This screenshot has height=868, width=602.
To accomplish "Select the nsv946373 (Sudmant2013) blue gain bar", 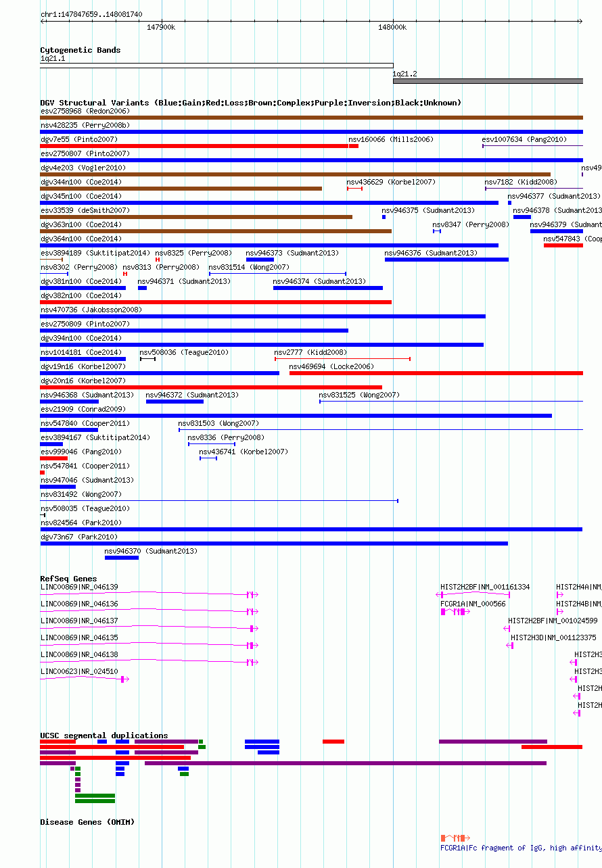I will coord(260,260).
